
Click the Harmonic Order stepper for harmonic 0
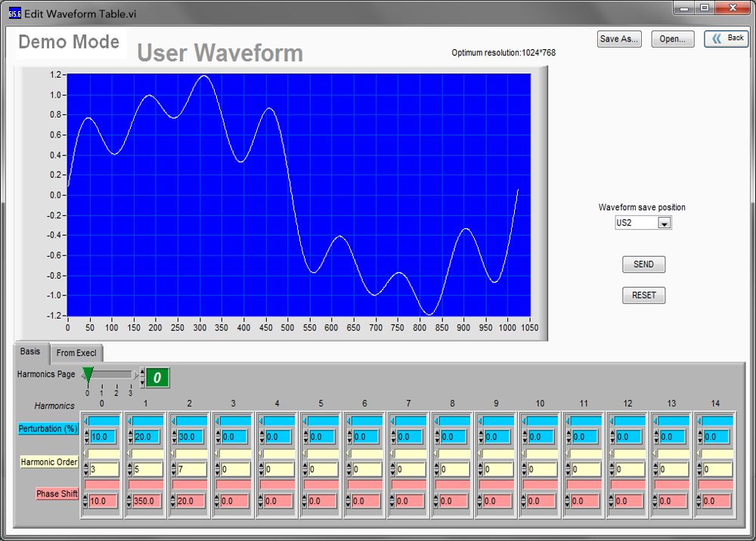[x=86, y=469]
